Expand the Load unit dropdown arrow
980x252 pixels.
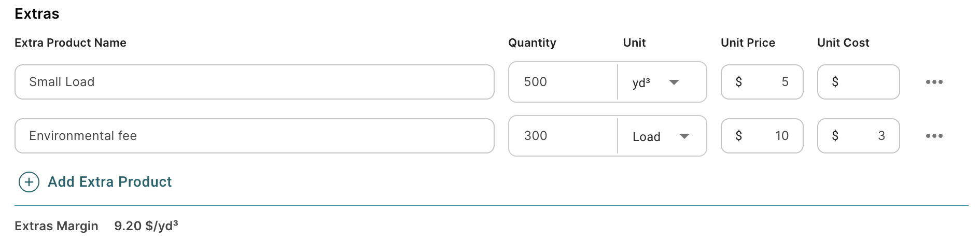coord(684,136)
